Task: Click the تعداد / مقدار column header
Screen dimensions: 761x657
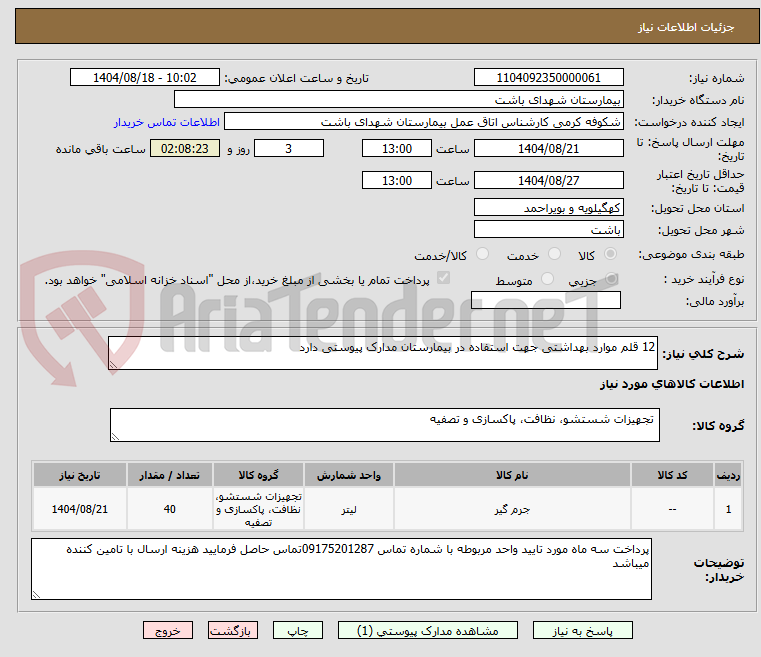Action: tap(169, 475)
